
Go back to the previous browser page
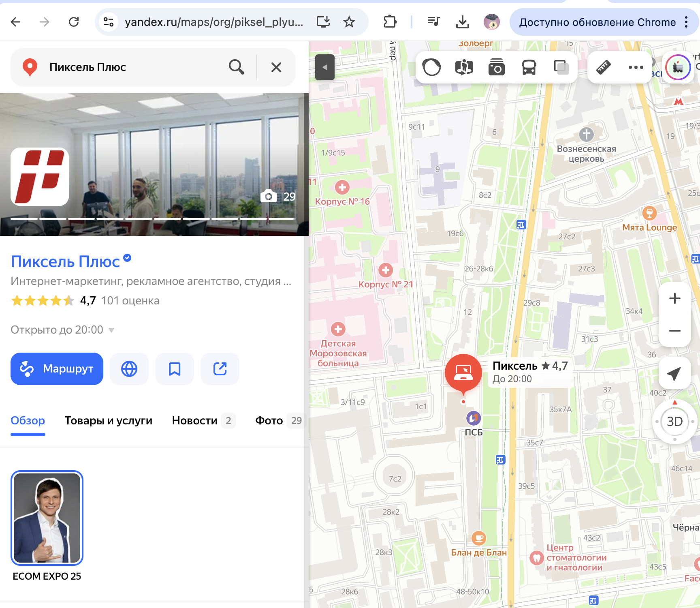[16, 22]
